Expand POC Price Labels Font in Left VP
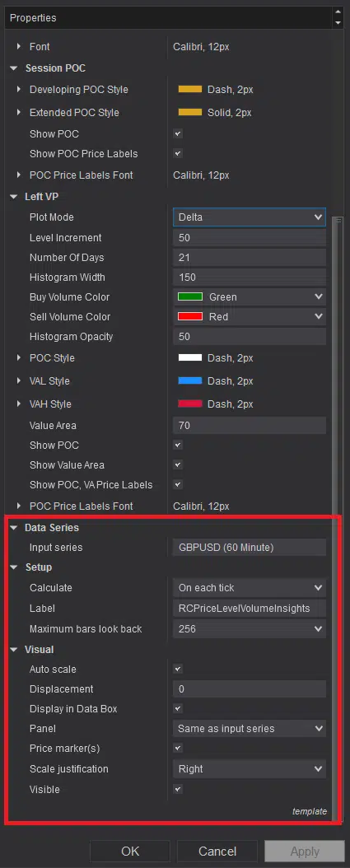Screen dimensions: 350x868 click(19, 506)
